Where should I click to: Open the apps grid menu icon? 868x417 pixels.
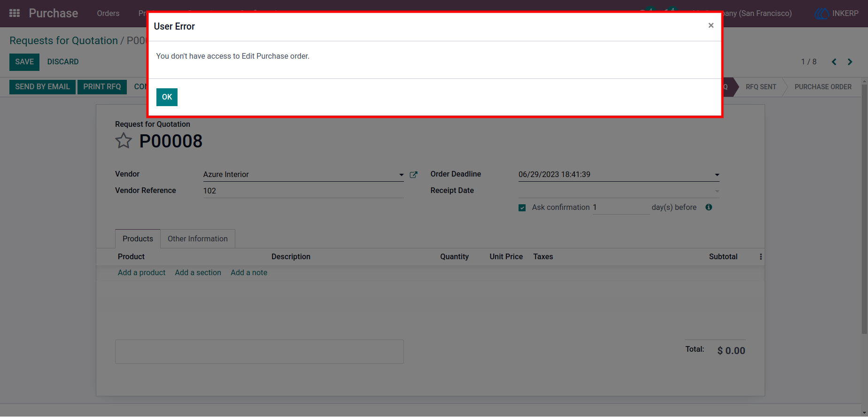coord(15,13)
